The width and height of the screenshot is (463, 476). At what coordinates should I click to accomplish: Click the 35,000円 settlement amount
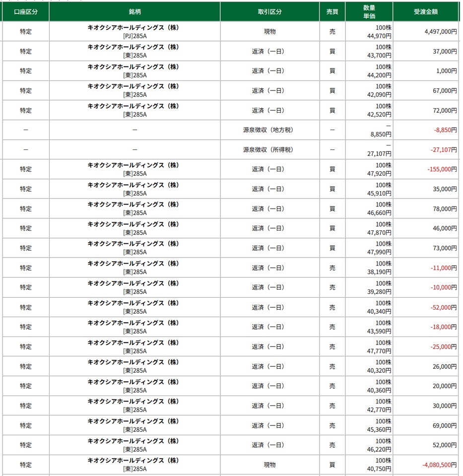coord(445,189)
